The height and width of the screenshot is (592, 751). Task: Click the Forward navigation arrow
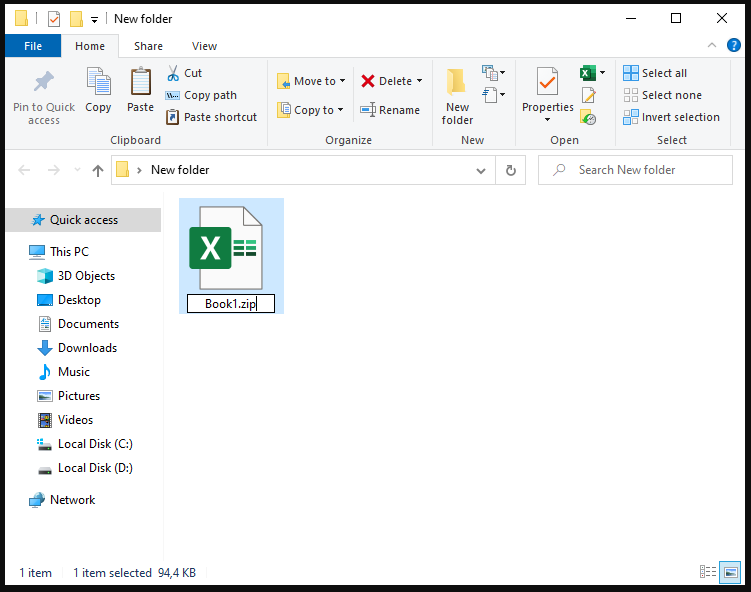pyautogui.click(x=54, y=170)
